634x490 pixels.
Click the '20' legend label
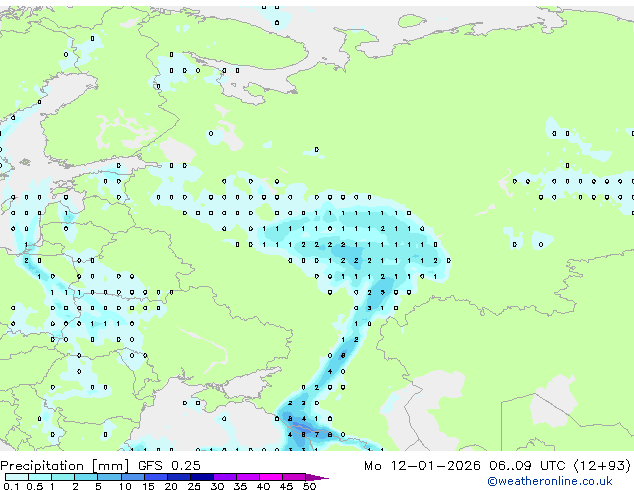[171, 486]
